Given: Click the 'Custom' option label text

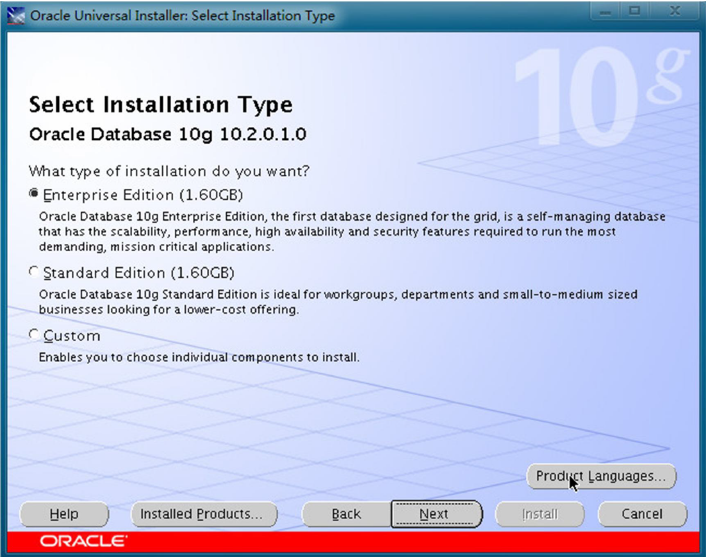Looking at the screenshot, I should (72, 336).
